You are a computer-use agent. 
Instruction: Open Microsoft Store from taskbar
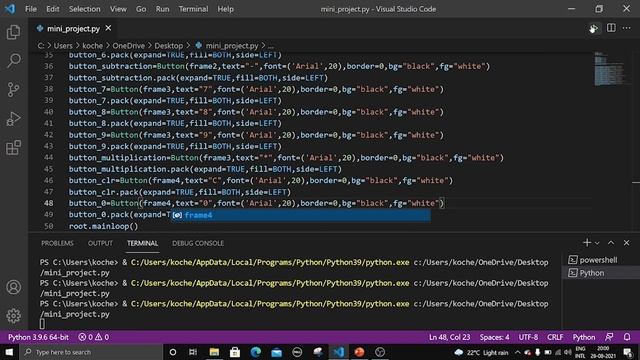[235, 352]
